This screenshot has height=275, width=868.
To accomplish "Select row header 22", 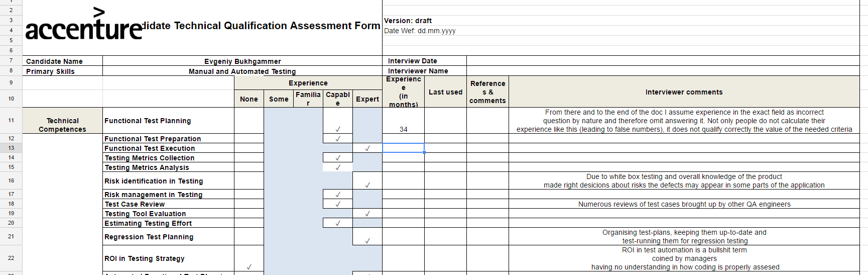I will [11, 258].
